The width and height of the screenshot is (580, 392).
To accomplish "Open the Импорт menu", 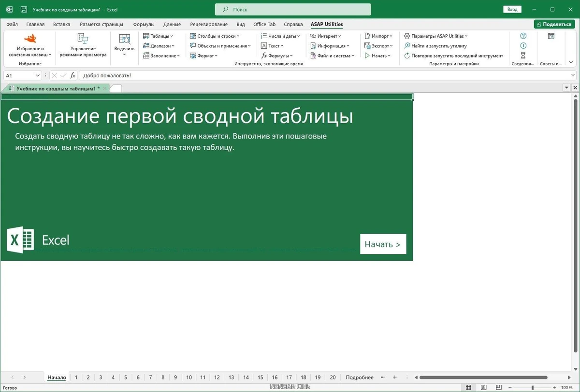I will click(378, 36).
